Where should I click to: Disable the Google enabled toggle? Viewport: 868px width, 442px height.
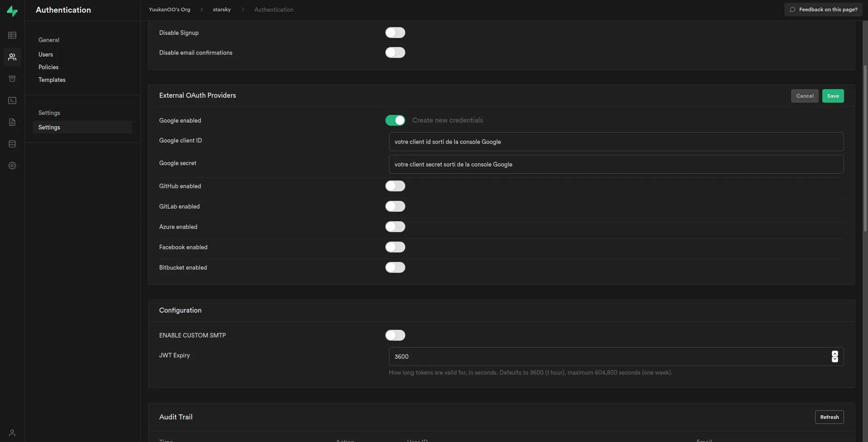(x=395, y=120)
